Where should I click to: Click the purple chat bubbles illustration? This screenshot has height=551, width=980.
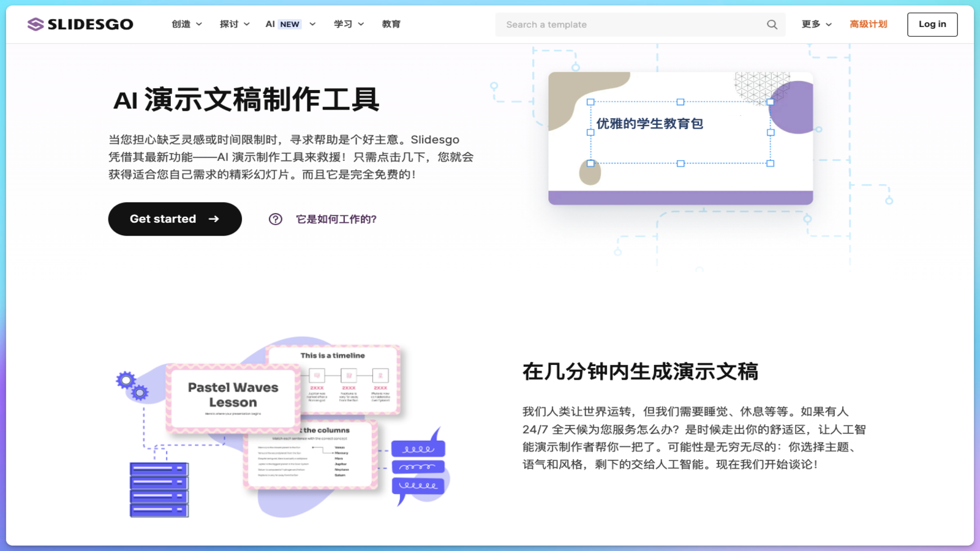pyautogui.click(x=419, y=467)
